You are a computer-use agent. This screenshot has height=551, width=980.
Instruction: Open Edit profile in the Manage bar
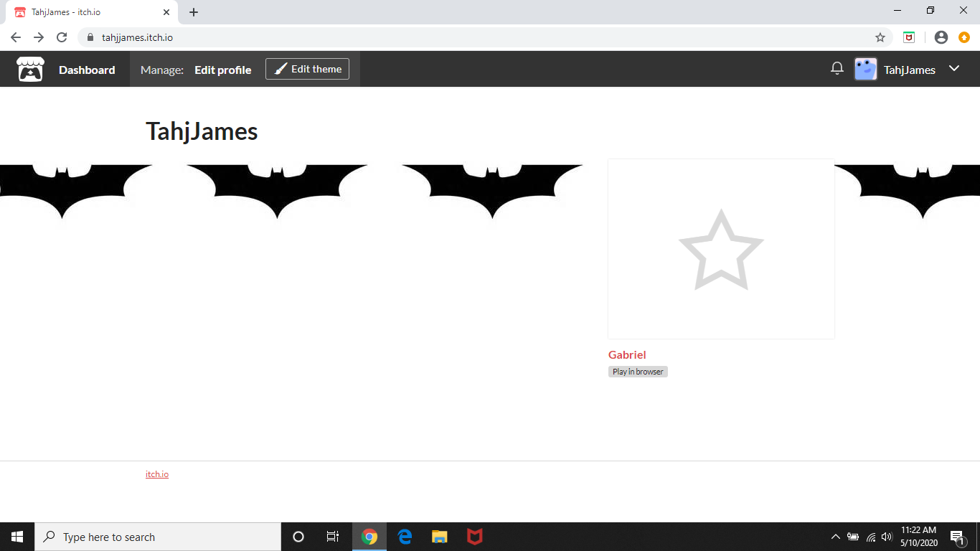pyautogui.click(x=223, y=70)
